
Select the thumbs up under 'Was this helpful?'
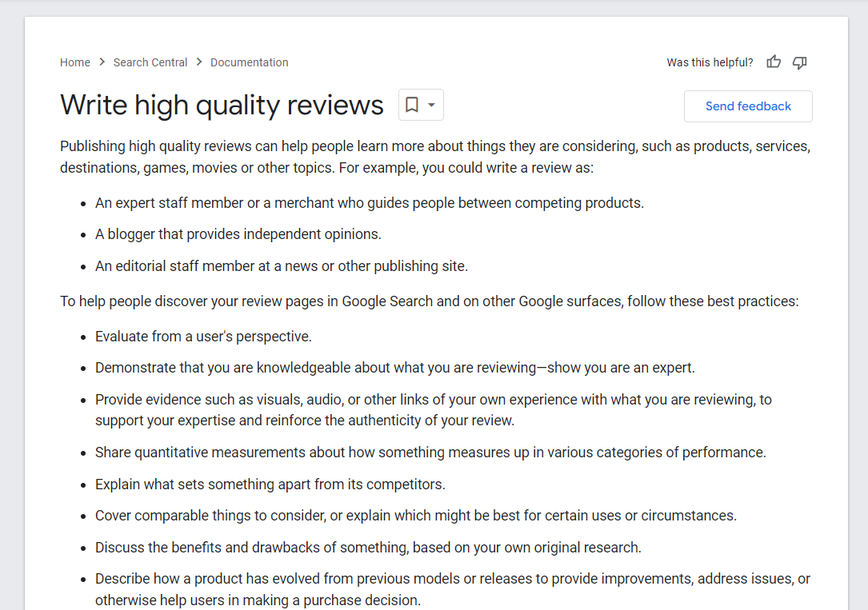(773, 62)
